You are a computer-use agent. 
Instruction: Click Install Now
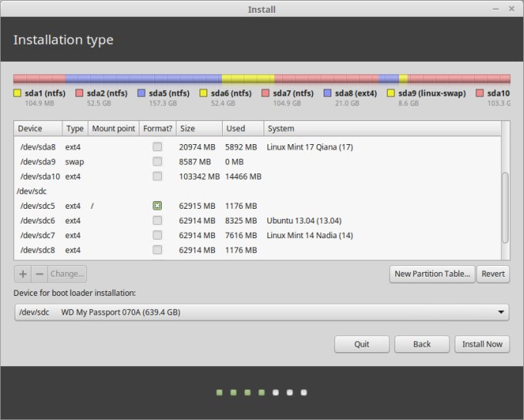[x=482, y=344]
